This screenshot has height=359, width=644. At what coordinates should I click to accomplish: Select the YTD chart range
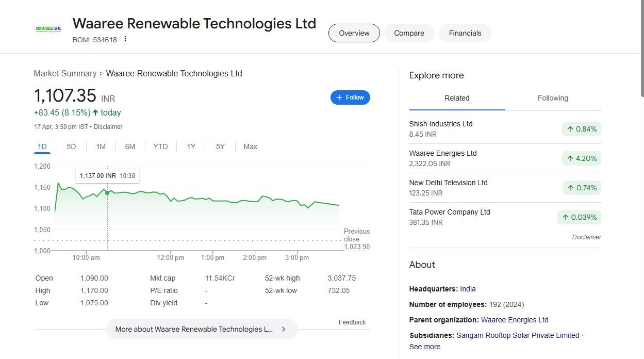tap(160, 146)
